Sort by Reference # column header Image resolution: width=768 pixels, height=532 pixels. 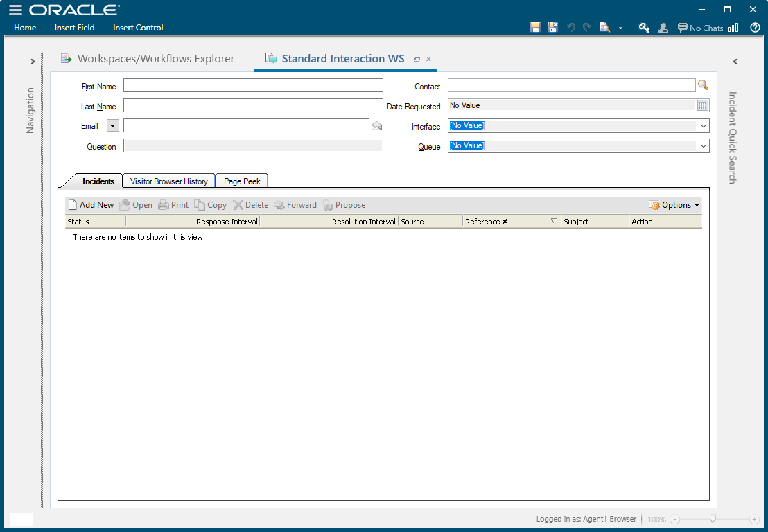point(512,222)
